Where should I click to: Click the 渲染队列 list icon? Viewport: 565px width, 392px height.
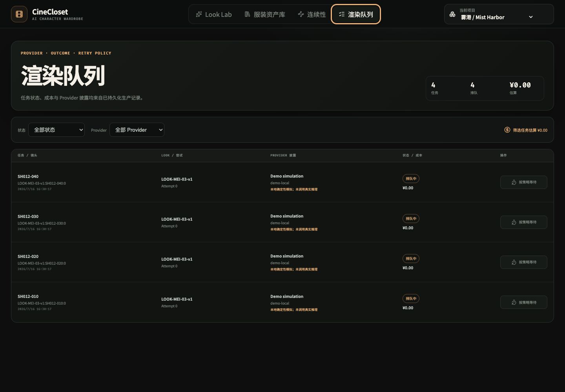click(x=342, y=14)
